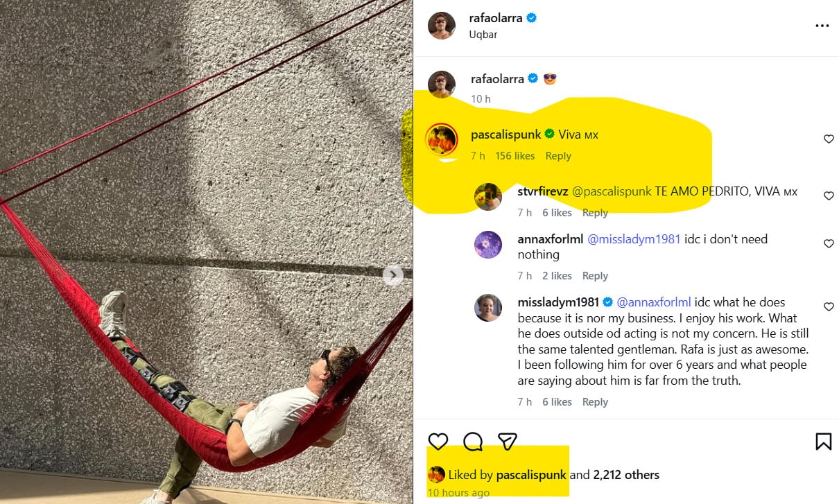Open rafaolarra's profile from the header

[496, 17]
